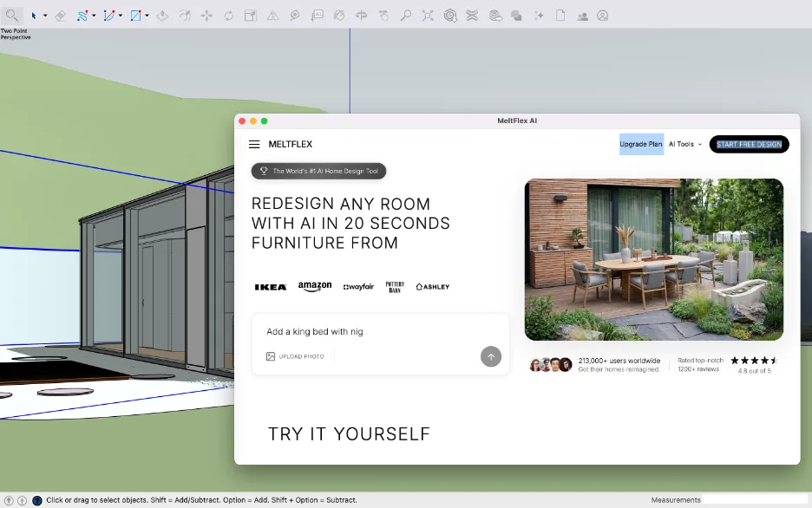
Task: Click the IKEA brand logo
Action: (x=271, y=287)
